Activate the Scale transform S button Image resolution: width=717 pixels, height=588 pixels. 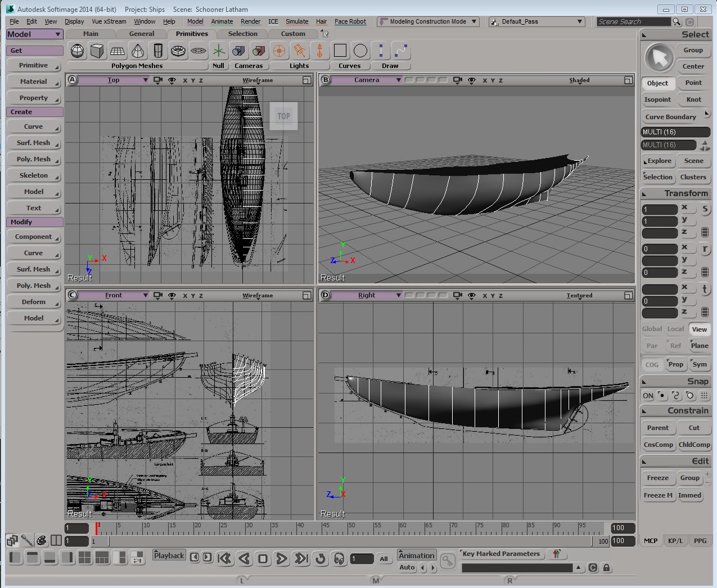(705, 209)
